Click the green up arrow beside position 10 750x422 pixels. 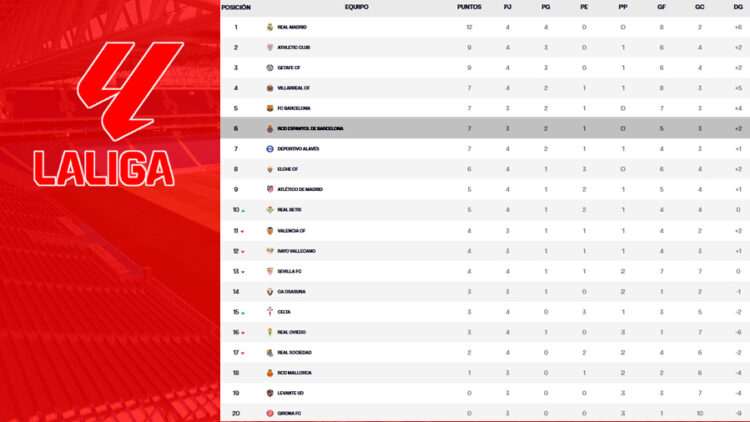click(x=243, y=211)
